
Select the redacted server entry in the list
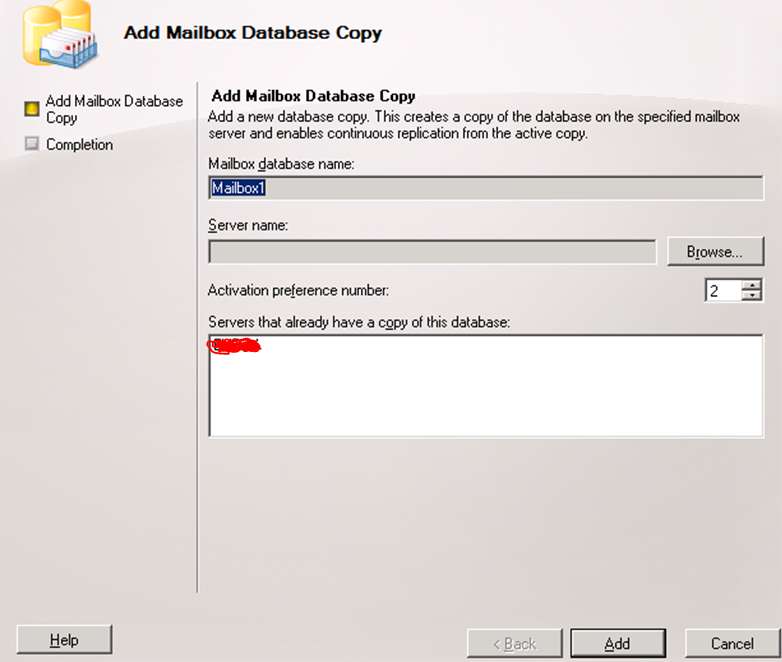233,346
